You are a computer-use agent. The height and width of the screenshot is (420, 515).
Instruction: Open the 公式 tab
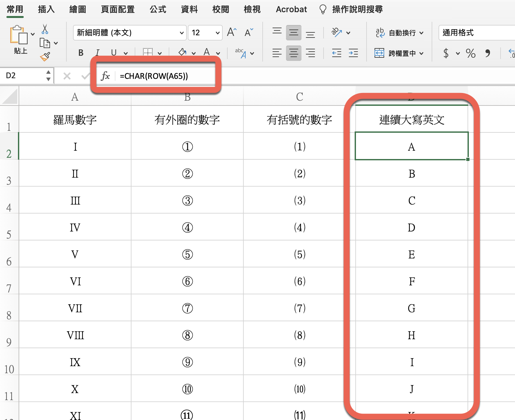pos(158,9)
